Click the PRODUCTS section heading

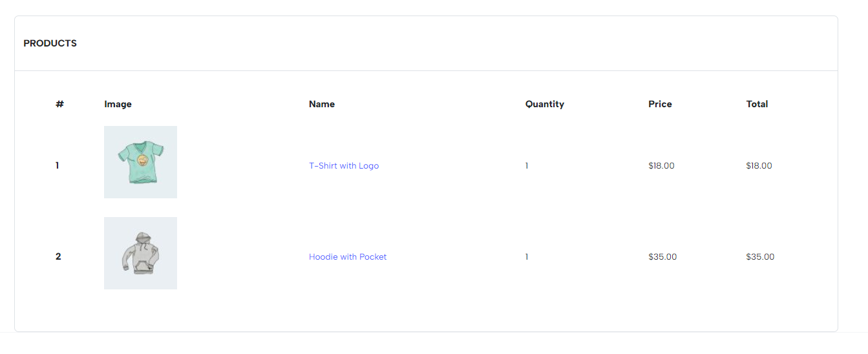coord(50,43)
